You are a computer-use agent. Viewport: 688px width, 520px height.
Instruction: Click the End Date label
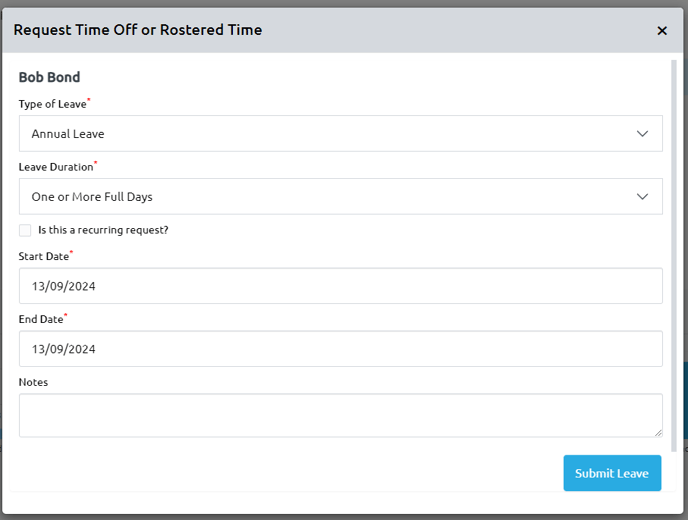pyautogui.click(x=40, y=319)
